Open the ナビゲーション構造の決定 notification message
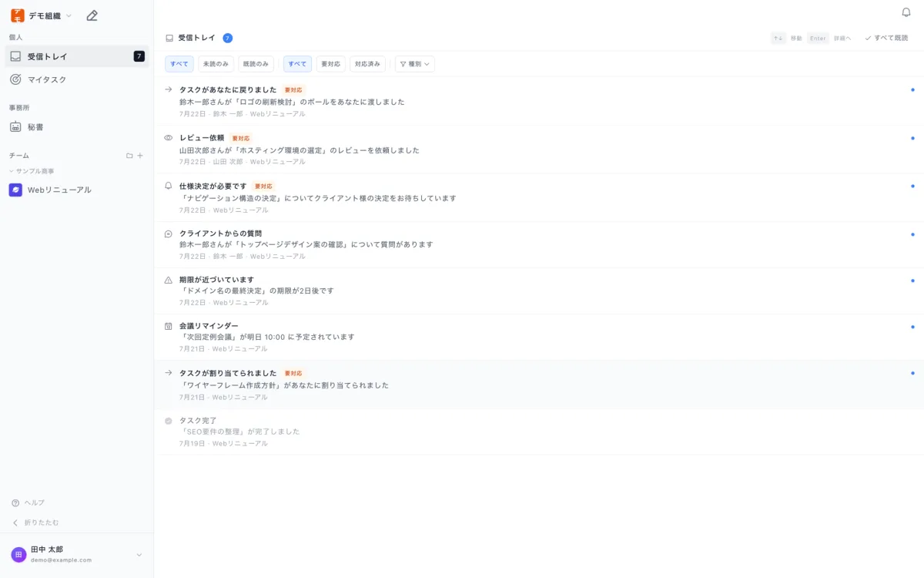The height and width of the screenshot is (578, 924). [x=318, y=198]
